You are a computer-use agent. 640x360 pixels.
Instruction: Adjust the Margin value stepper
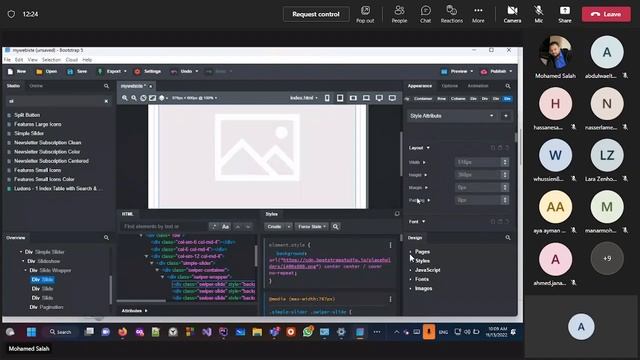pos(505,187)
